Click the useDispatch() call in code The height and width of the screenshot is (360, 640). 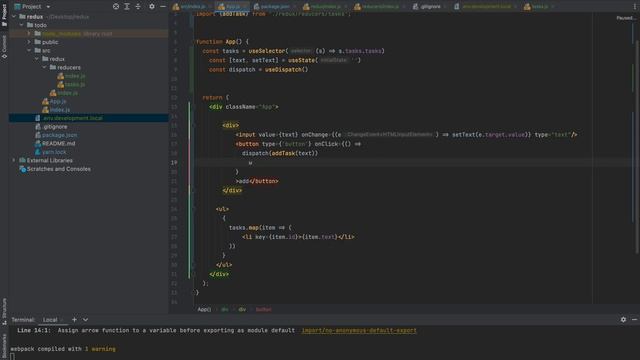tap(287, 70)
